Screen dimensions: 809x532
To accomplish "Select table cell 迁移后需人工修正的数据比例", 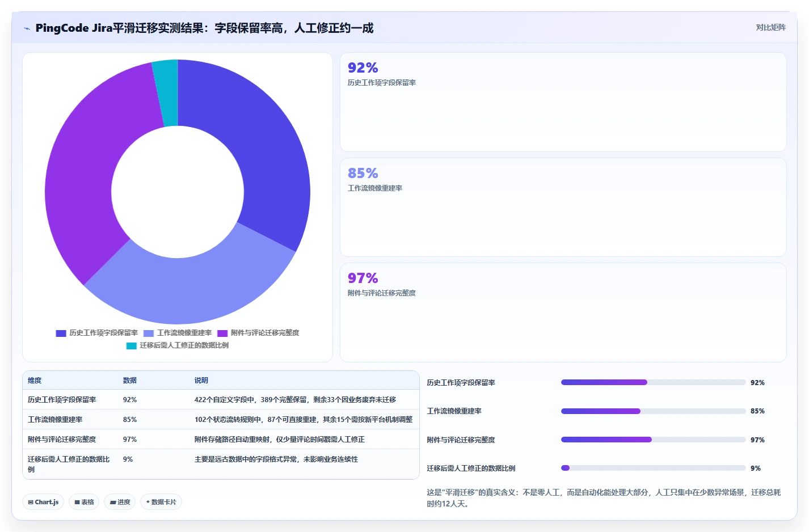I will (x=69, y=464).
